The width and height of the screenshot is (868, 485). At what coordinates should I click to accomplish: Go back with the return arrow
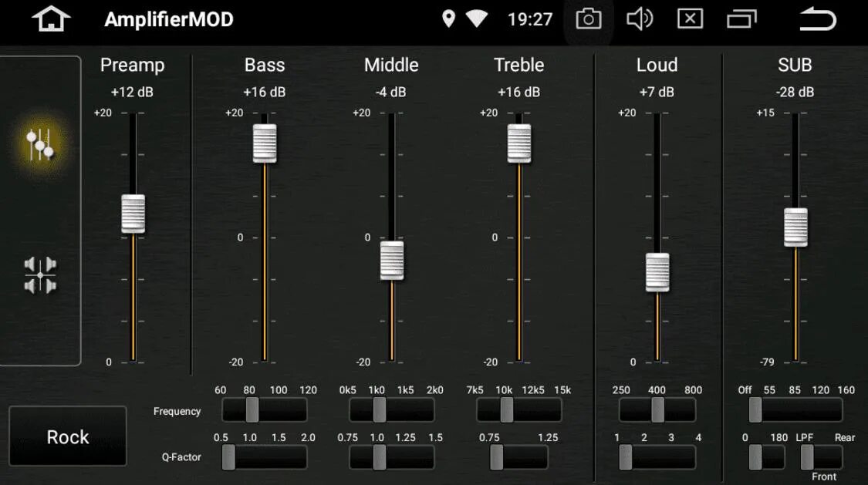pyautogui.click(x=818, y=19)
